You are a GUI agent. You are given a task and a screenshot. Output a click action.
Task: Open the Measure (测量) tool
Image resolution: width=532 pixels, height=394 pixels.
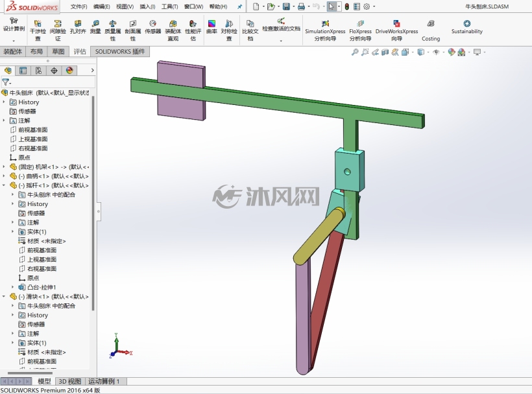[95, 27]
